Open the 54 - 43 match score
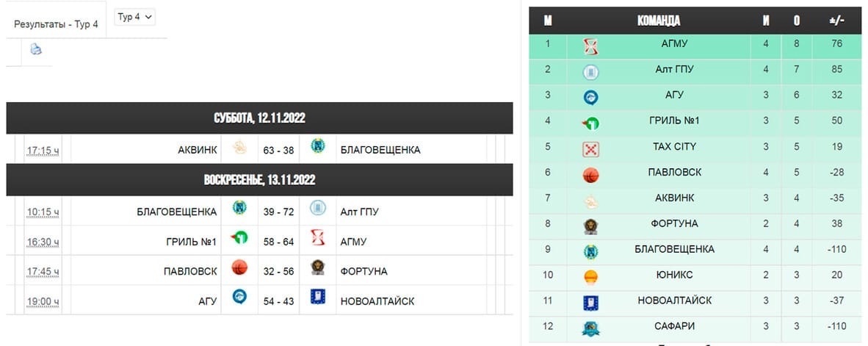This screenshot has width=868, height=346. pos(278,301)
